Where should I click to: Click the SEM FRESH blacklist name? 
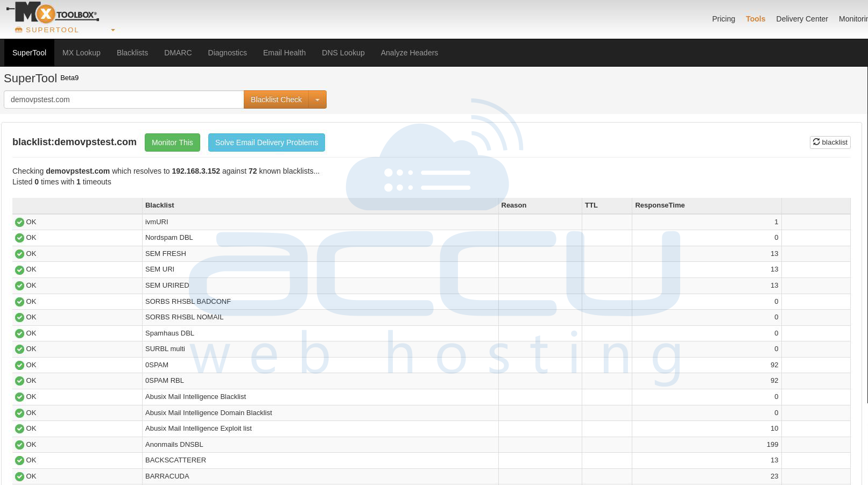(x=166, y=253)
